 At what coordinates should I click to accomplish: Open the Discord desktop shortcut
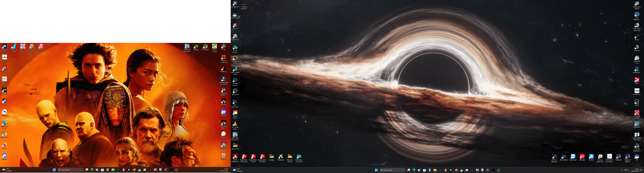click(5, 157)
